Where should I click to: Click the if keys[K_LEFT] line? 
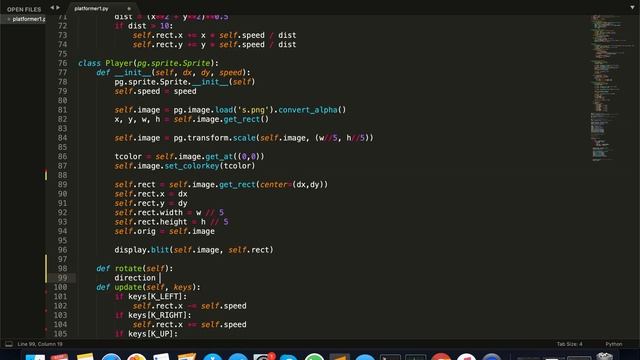[x=151, y=297]
